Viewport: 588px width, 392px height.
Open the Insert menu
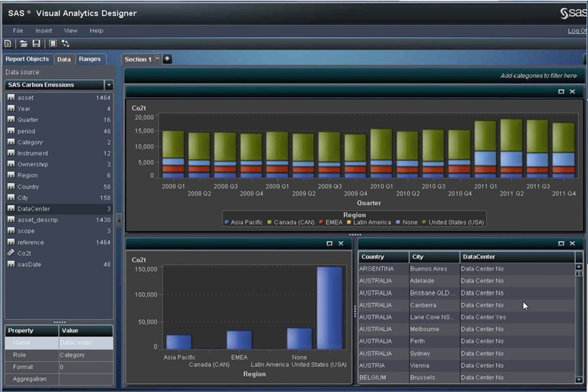43,31
